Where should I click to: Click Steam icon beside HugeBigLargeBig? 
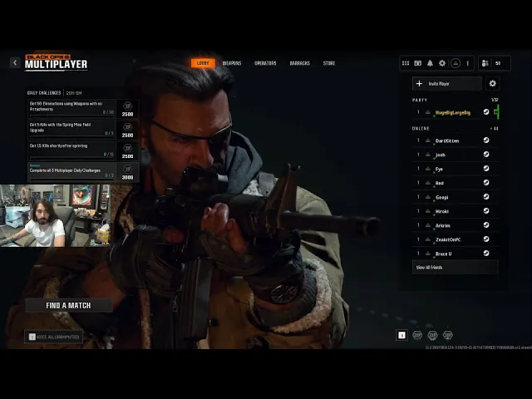pyautogui.click(x=486, y=111)
